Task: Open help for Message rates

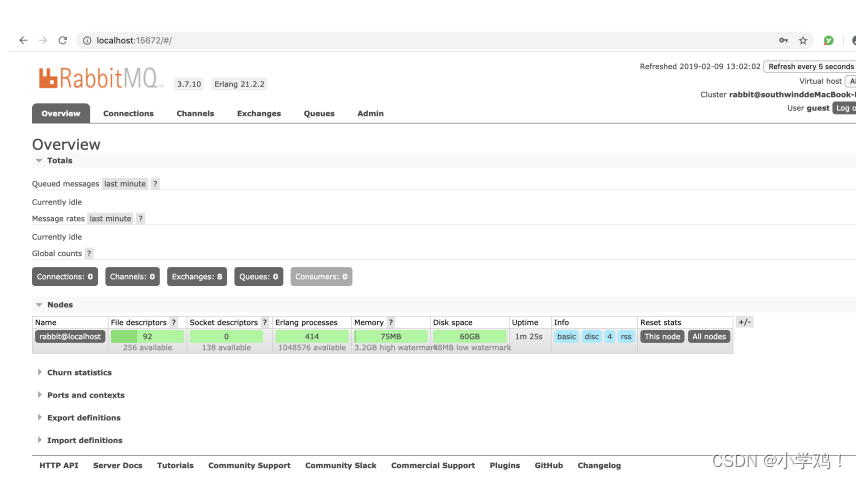Action: 140,218
